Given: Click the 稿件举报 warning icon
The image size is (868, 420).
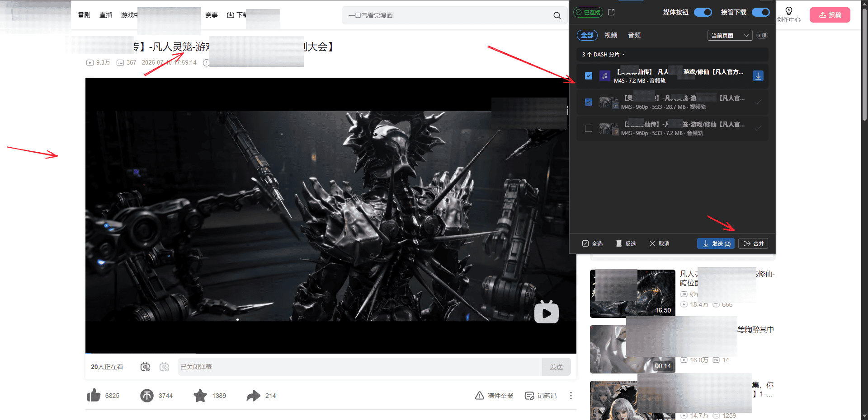Looking at the screenshot, I should click(x=480, y=396).
